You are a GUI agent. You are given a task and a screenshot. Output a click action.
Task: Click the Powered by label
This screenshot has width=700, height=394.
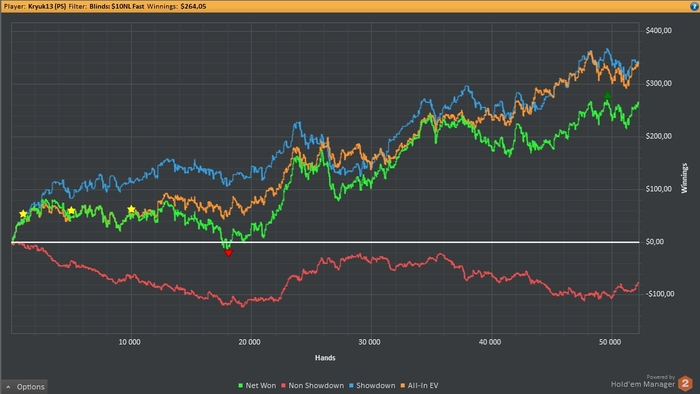click(x=661, y=377)
